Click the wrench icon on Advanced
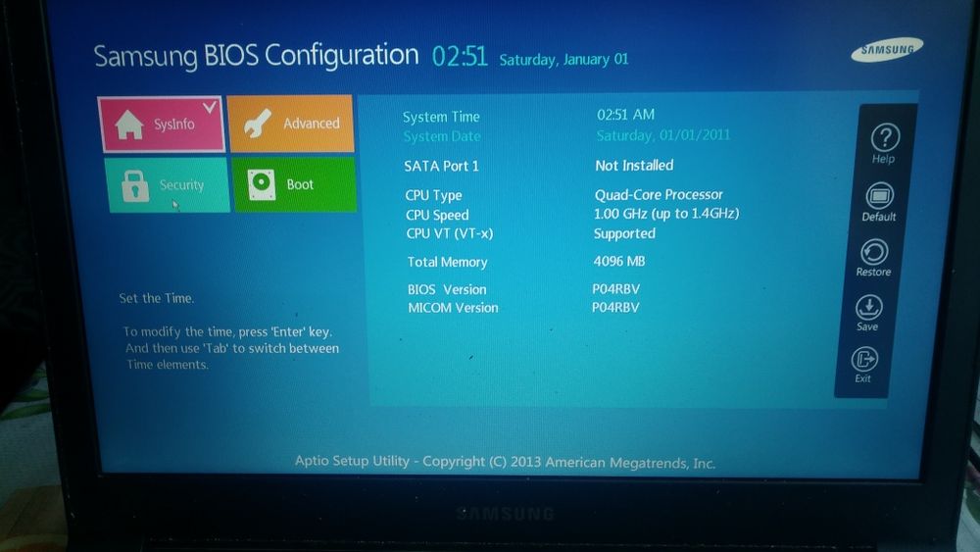 coord(258,124)
